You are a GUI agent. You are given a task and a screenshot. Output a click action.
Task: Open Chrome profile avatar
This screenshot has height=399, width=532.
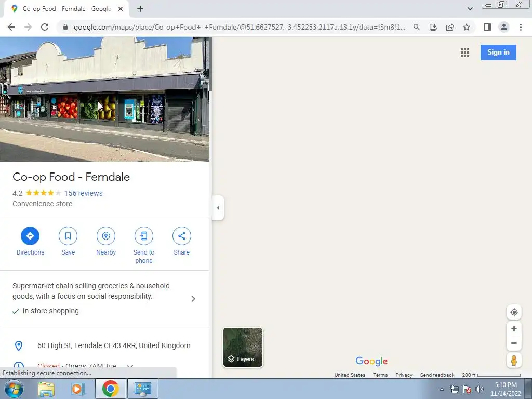[x=504, y=27]
